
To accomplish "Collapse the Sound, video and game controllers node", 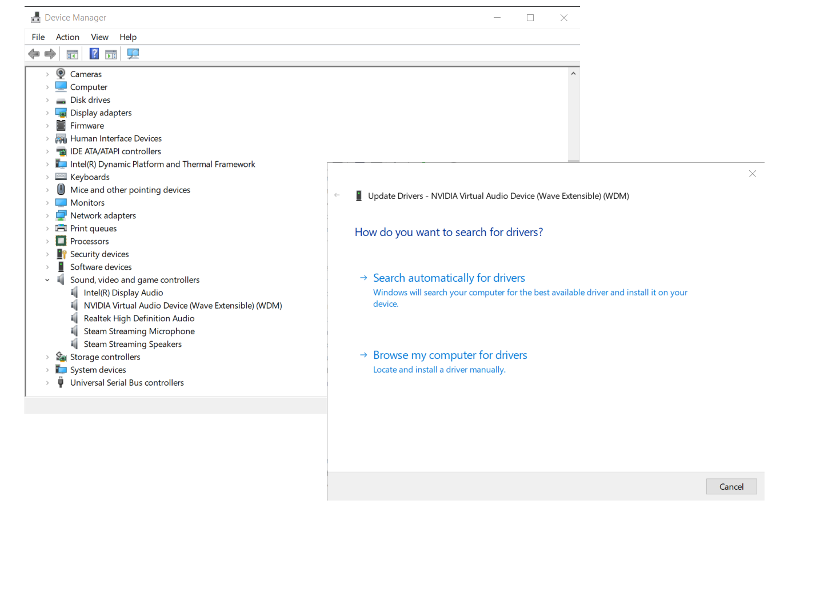I will 47,280.
